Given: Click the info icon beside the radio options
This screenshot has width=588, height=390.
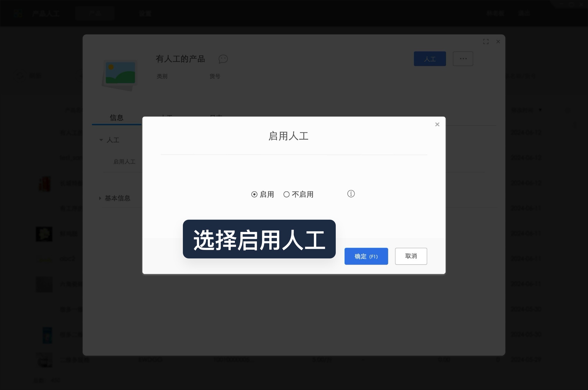Looking at the screenshot, I should point(351,194).
